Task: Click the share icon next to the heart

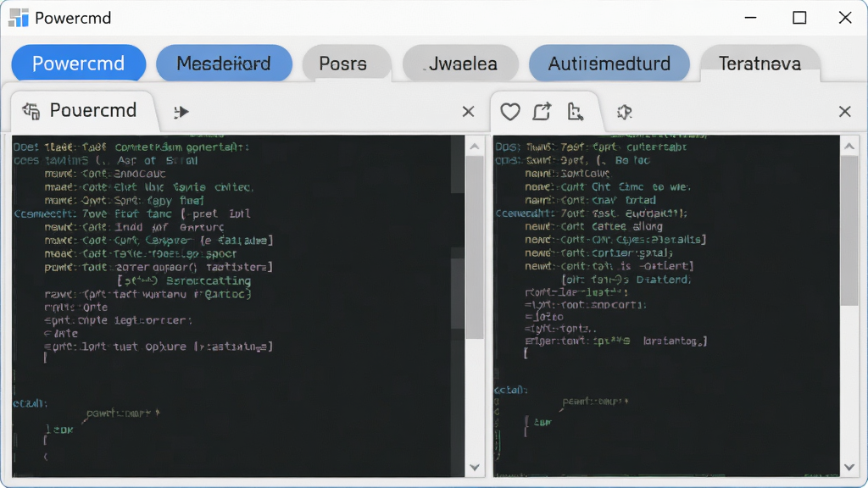Action: pos(542,111)
